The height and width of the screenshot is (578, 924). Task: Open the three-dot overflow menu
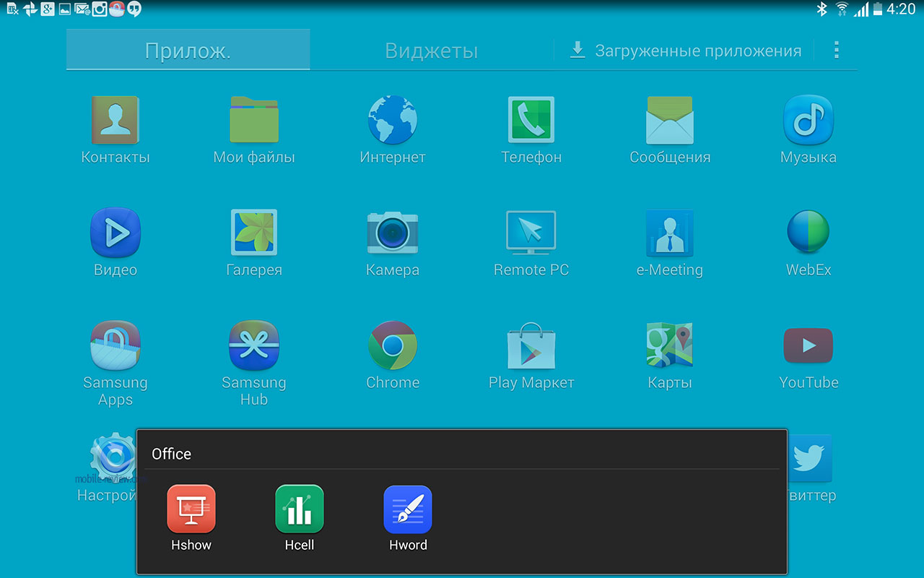coord(837,50)
